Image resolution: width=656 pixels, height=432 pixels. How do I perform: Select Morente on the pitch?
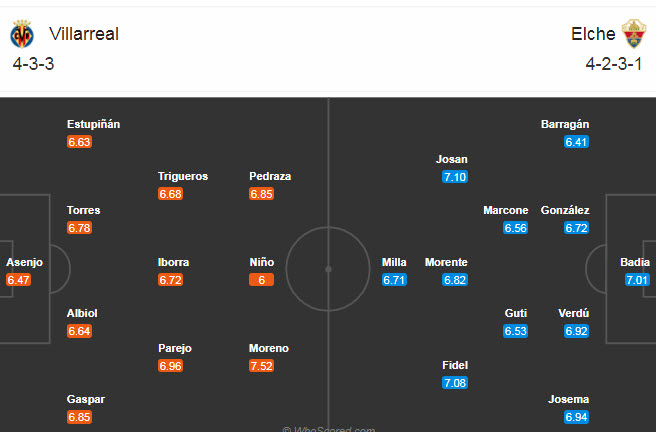(446, 262)
